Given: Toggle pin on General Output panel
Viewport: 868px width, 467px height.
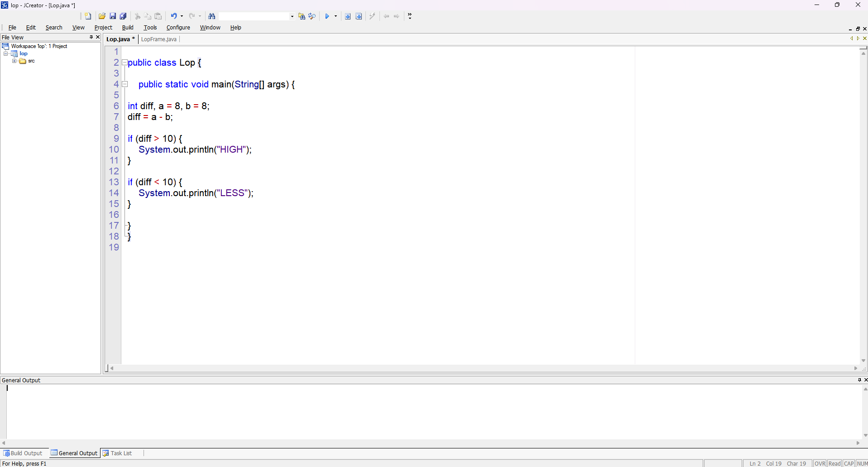Looking at the screenshot, I should pos(859,380).
